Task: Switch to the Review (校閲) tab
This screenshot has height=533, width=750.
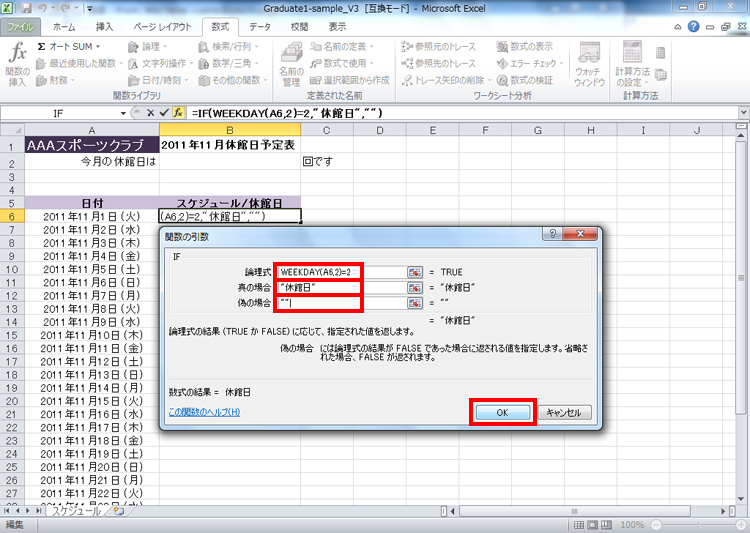Action: coord(299,27)
